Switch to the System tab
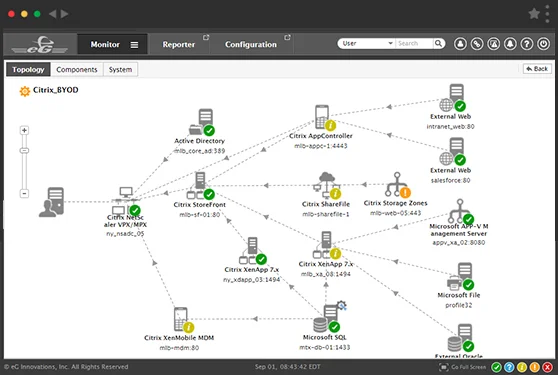 [120, 69]
